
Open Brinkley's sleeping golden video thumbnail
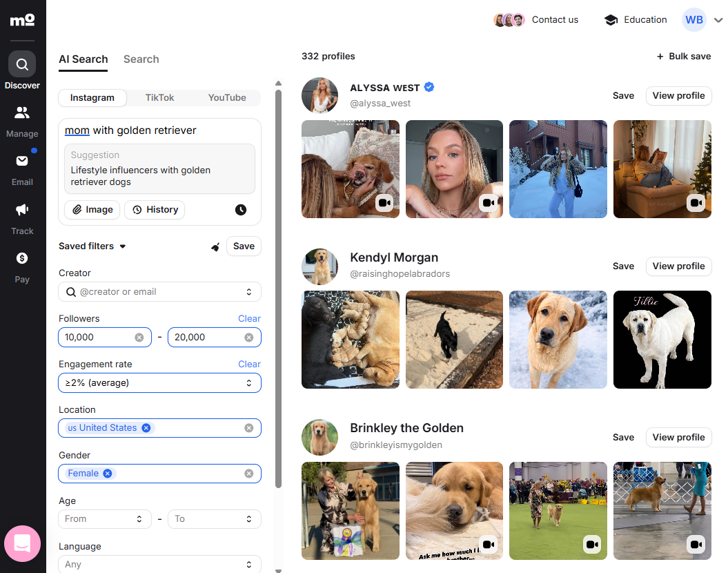(454, 511)
